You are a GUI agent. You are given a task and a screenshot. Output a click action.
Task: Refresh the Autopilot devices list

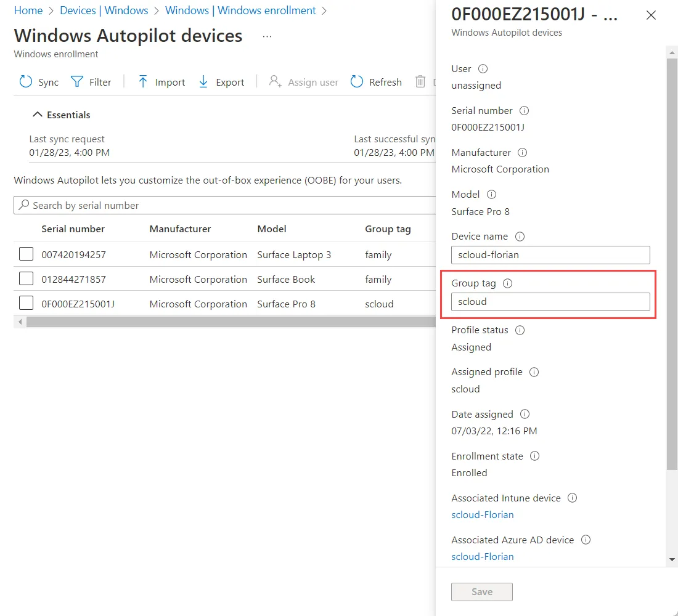(x=376, y=82)
